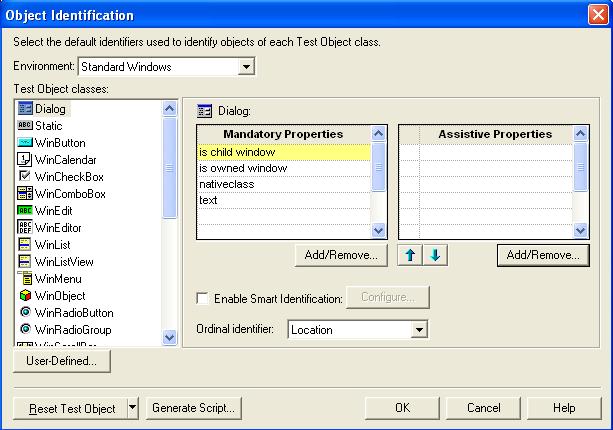This screenshot has width=613, height=430.
Task: Select 'is owned window' mandatory property
Action: [x=284, y=168]
